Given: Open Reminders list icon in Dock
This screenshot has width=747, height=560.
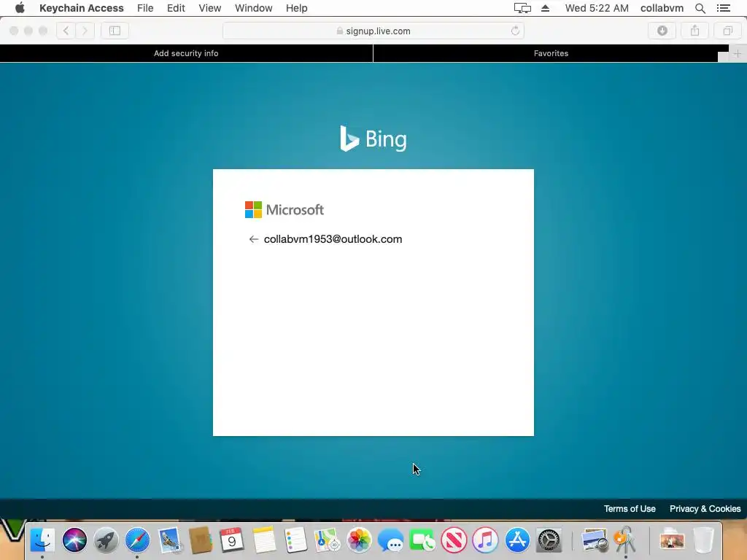Looking at the screenshot, I should (x=295, y=540).
